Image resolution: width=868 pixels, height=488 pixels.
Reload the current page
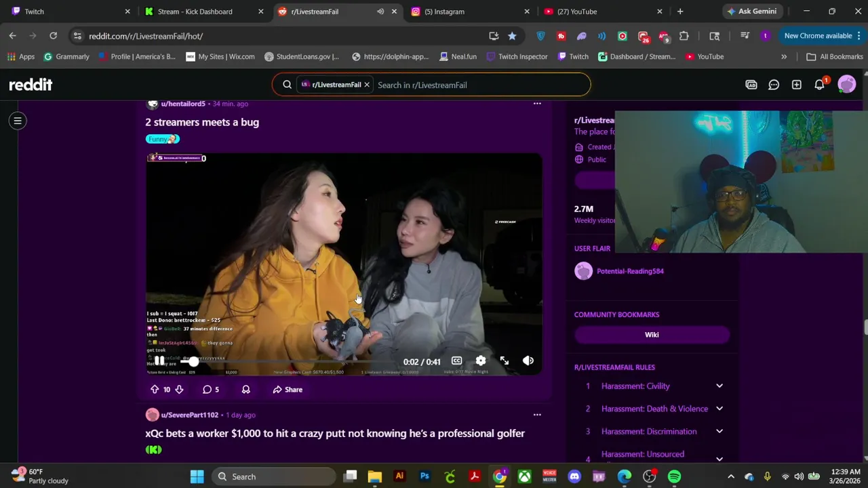53,36
